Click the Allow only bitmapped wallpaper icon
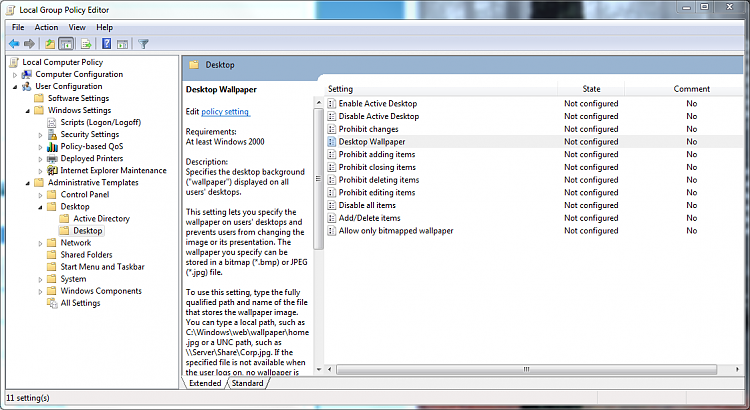The image size is (750, 410). pyautogui.click(x=331, y=231)
